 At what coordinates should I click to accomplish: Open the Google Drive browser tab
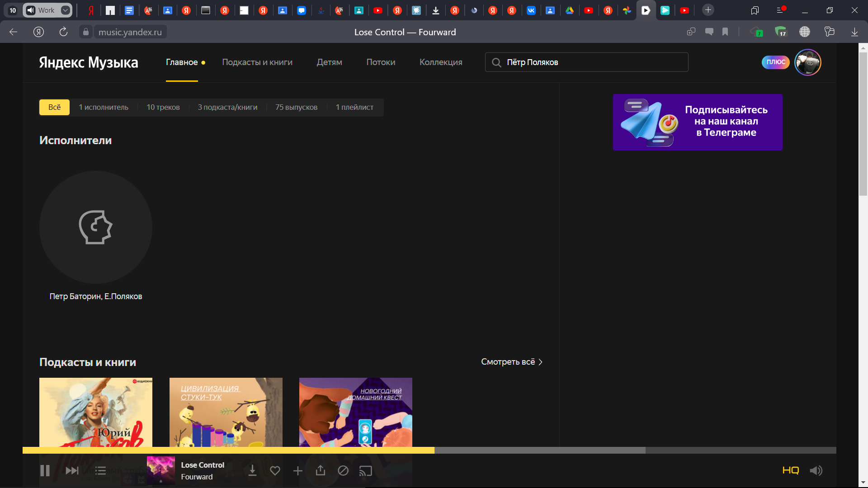570,10
